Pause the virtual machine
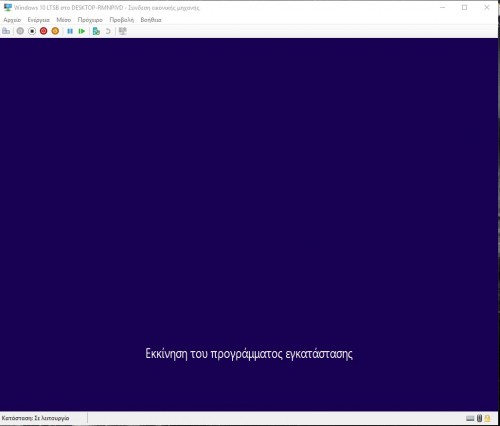 click(x=70, y=31)
